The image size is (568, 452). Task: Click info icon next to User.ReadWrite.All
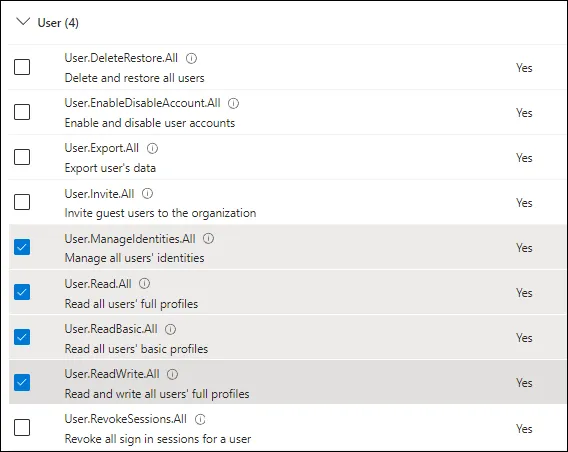tap(172, 374)
